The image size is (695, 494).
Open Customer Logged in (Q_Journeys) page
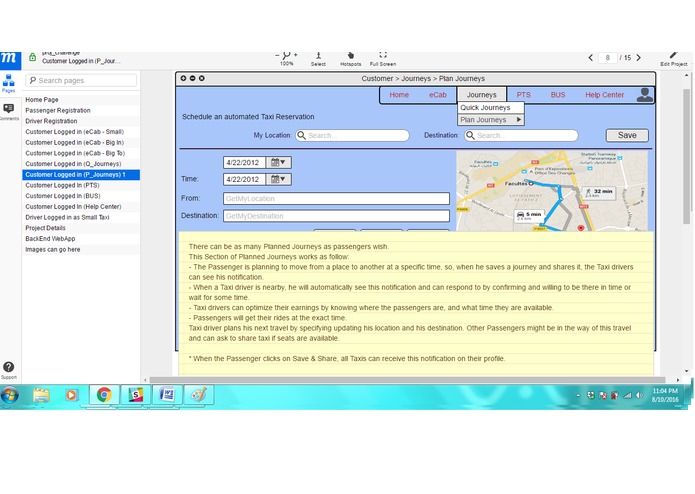[x=81, y=163]
